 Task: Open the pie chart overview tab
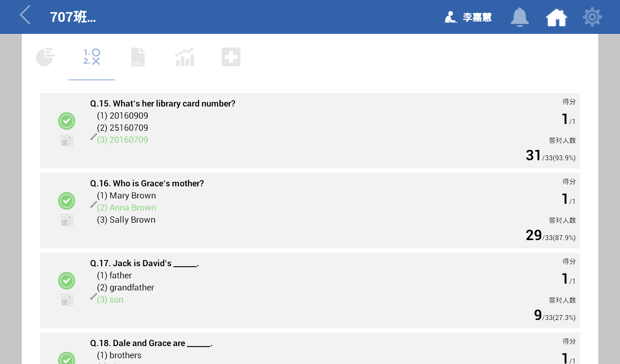(45, 57)
